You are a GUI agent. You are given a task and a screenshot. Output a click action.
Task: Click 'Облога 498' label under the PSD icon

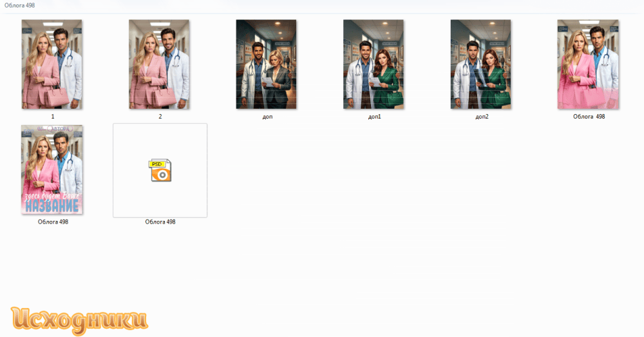coord(160,222)
